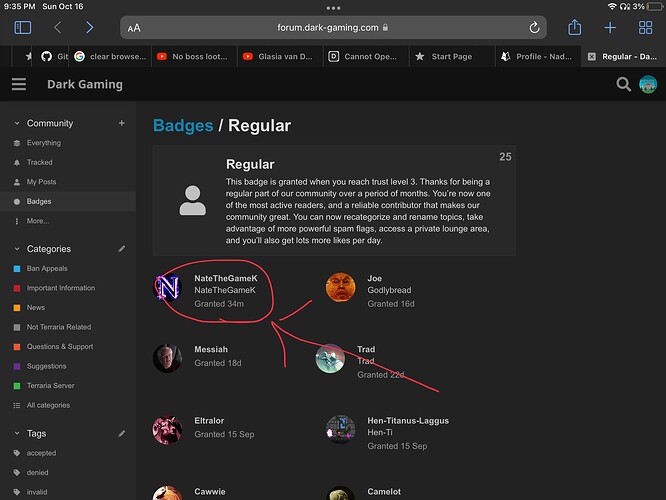
Task: Open the user profile avatar menu
Action: click(x=648, y=85)
